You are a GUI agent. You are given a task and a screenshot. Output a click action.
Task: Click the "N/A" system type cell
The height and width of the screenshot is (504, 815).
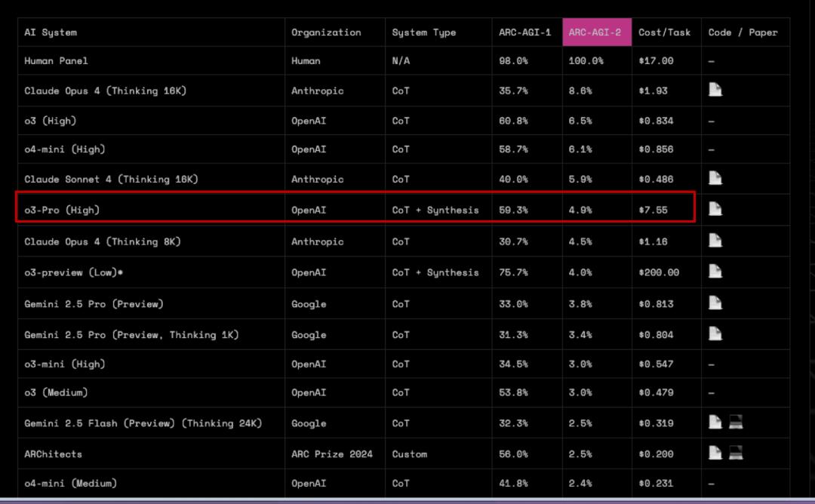click(x=401, y=61)
